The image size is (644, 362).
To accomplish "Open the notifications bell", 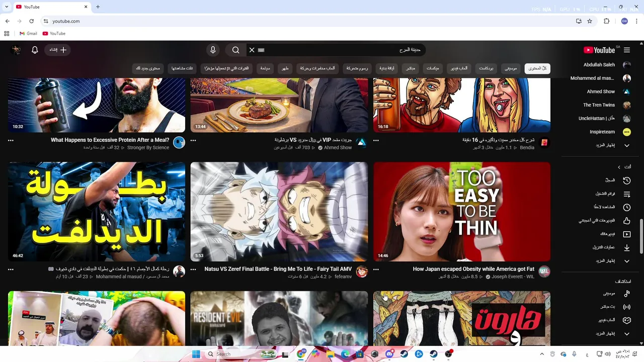I will [x=35, y=50].
